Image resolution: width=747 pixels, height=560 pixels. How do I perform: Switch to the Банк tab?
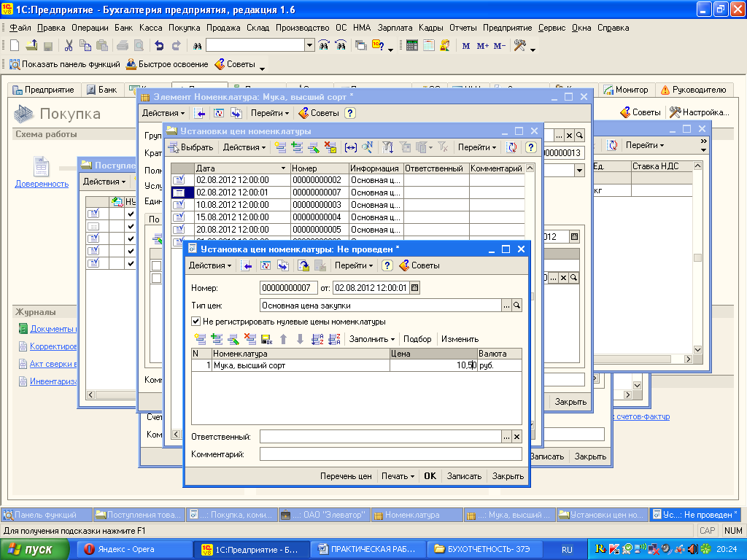[x=102, y=90]
